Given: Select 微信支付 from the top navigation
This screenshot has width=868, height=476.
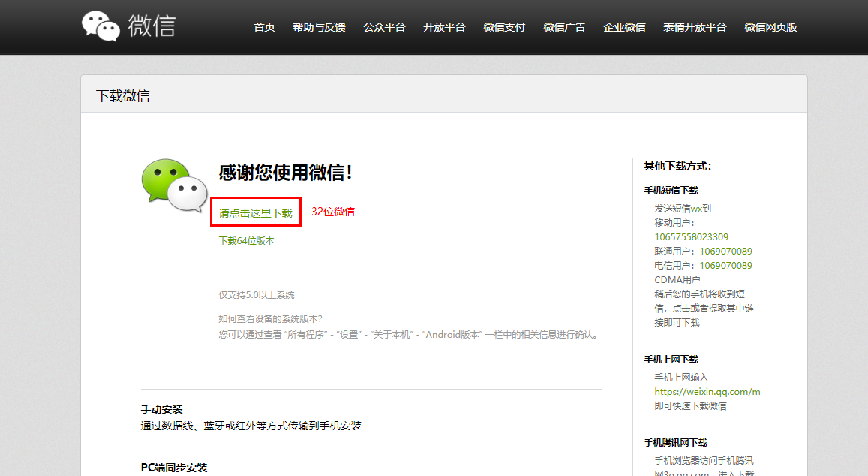Looking at the screenshot, I should (504, 27).
